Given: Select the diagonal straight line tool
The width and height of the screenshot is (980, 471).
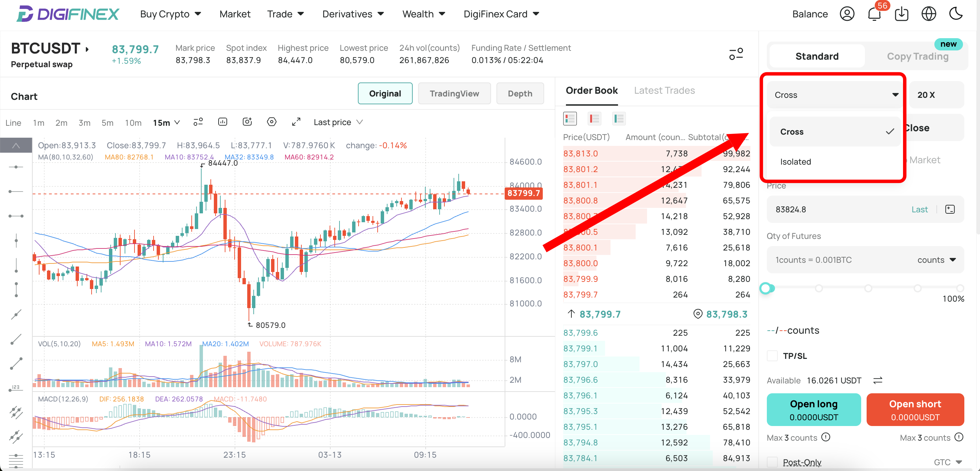Looking at the screenshot, I should (x=16, y=315).
